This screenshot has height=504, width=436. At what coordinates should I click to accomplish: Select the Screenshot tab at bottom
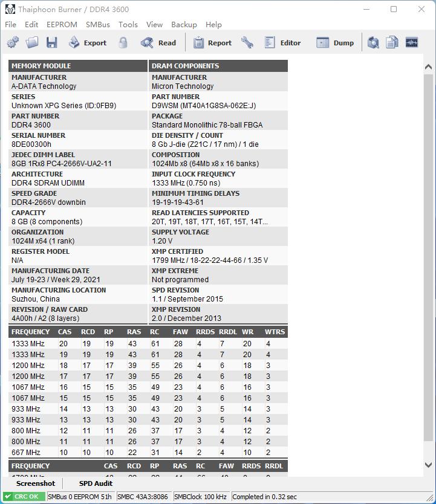[x=35, y=483]
